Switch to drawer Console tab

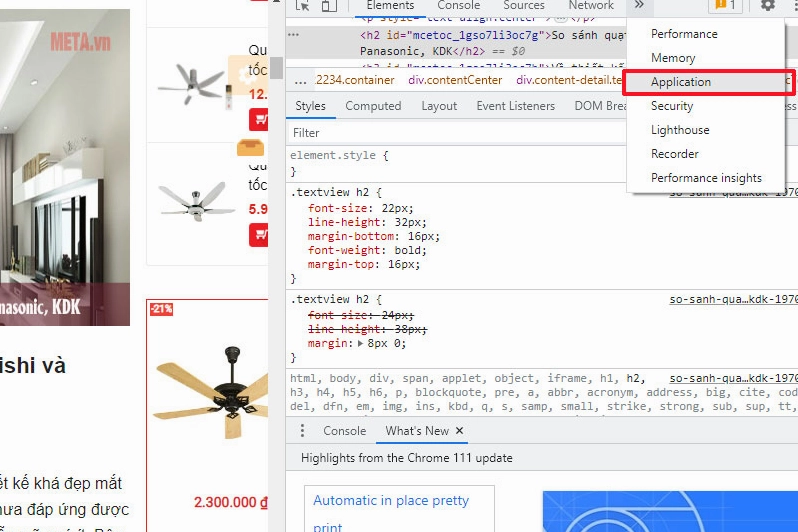point(345,431)
